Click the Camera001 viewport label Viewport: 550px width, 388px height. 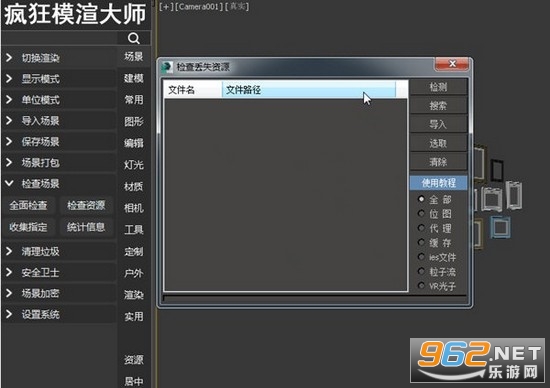point(199,7)
